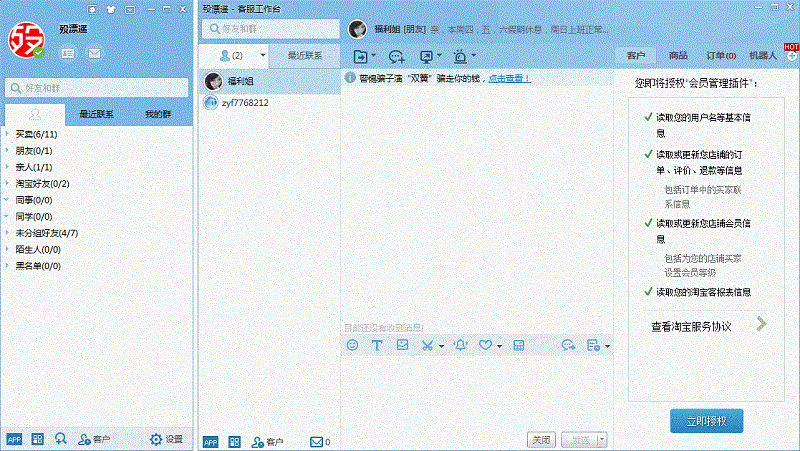The image size is (800, 451).
Task: Click the online status badge on avatar
Action: [x=38, y=51]
